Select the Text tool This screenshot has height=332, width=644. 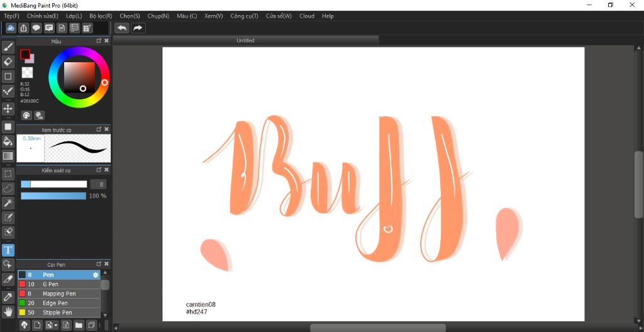pyautogui.click(x=8, y=250)
